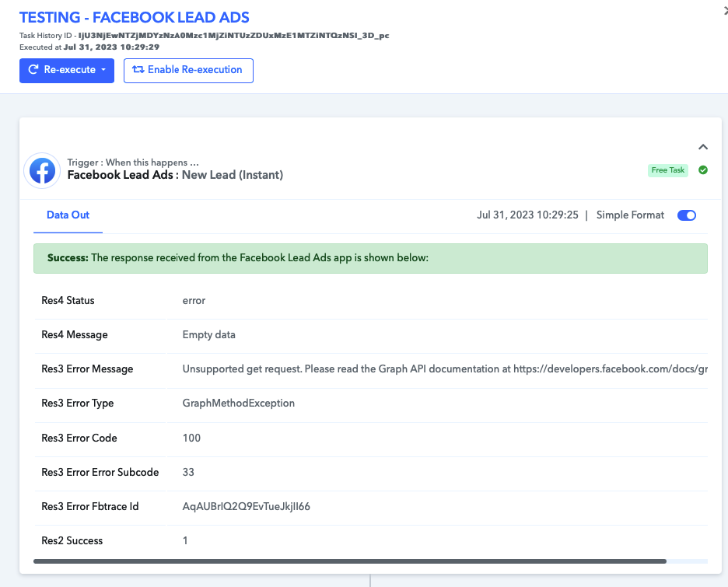Click the Res3 Error Error Subcode label

coord(100,472)
